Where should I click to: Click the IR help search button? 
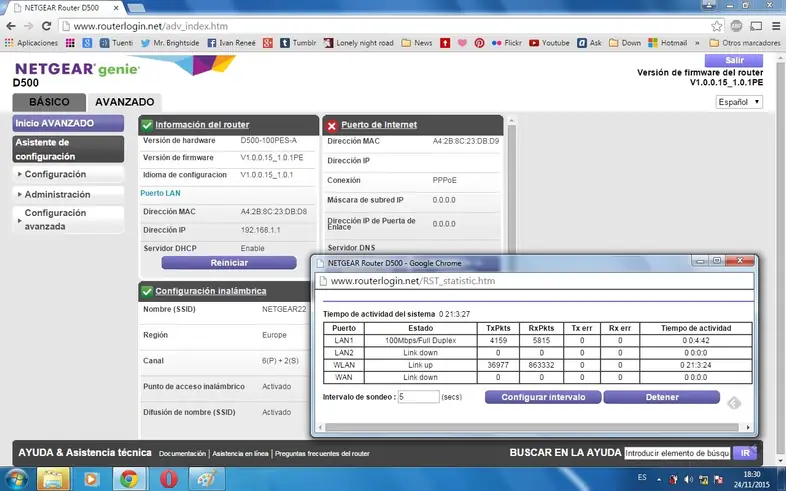pos(745,453)
